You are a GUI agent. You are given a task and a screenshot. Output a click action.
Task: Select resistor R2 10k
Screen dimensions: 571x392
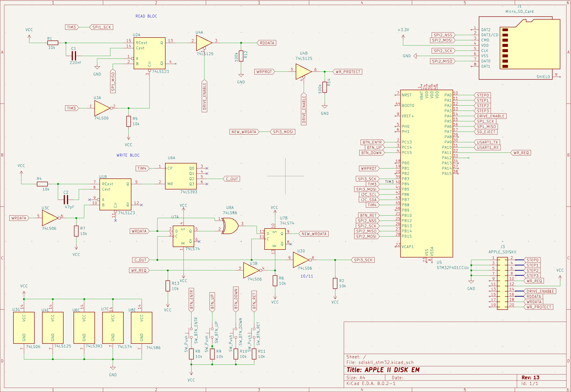(x=335, y=283)
